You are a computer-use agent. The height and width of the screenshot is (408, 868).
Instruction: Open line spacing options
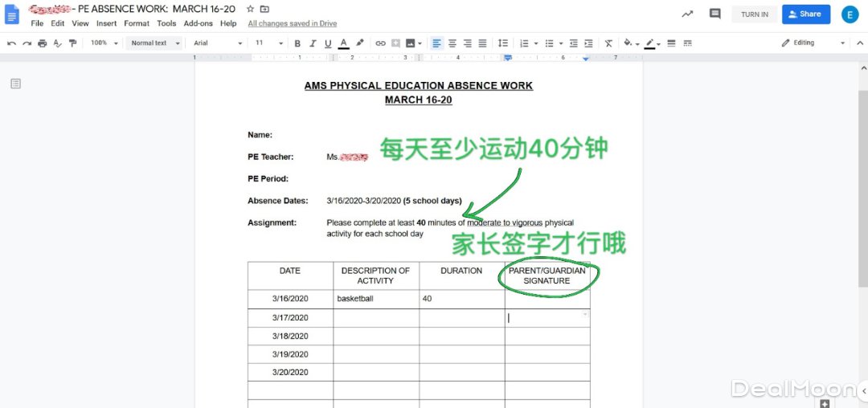click(502, 43)
